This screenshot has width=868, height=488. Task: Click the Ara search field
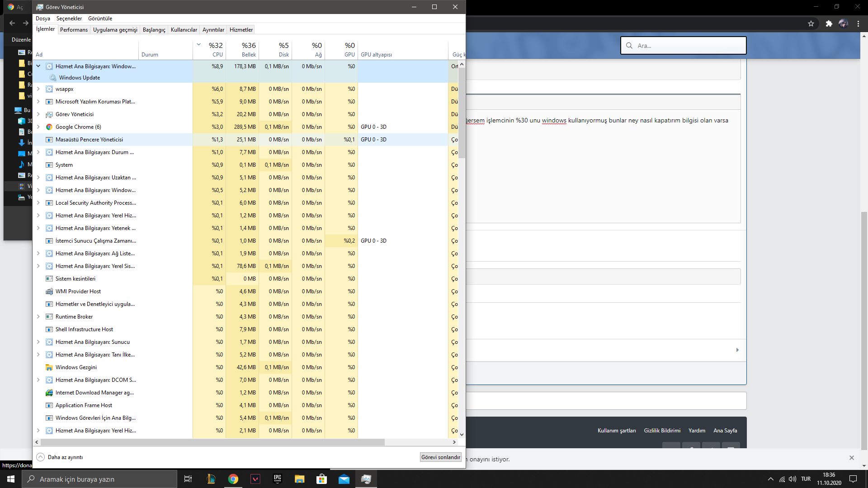pos(687,46)
